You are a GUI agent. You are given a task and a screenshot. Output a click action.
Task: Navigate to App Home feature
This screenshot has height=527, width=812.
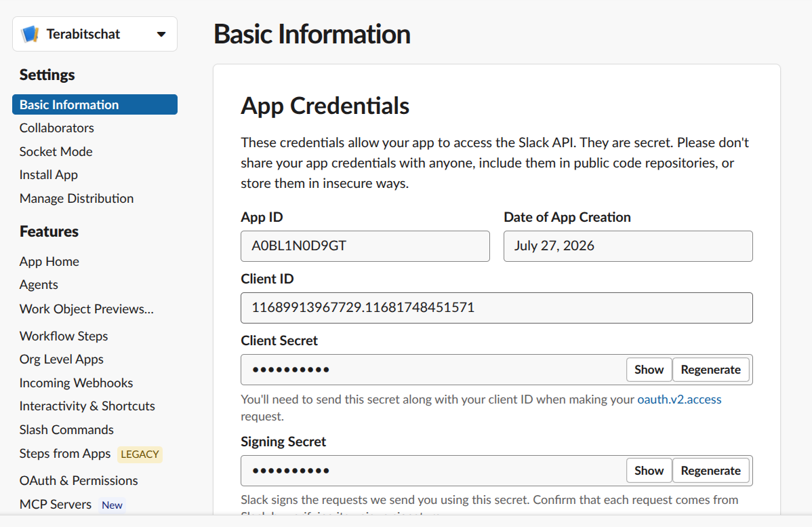49,262
